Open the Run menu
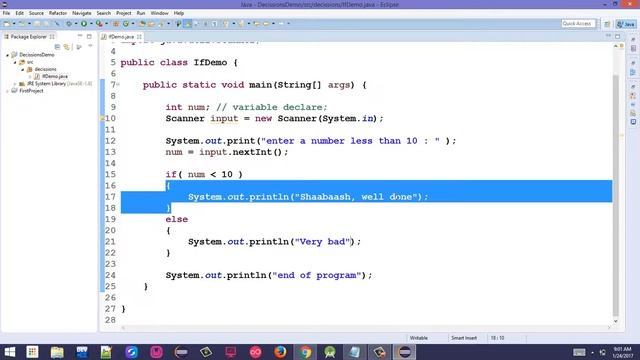Image resolution: width=640 pixels, height=360 pixels. (x=140, y=13)
